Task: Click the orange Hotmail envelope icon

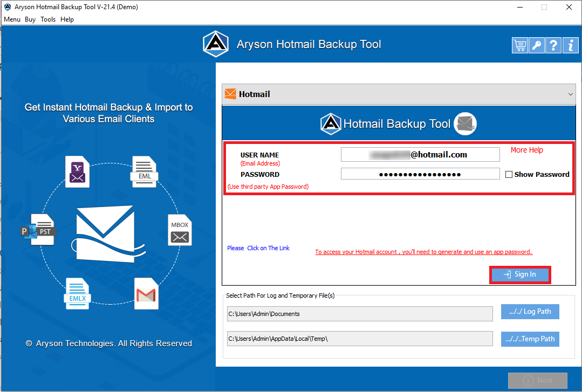Action: (230, 94)
